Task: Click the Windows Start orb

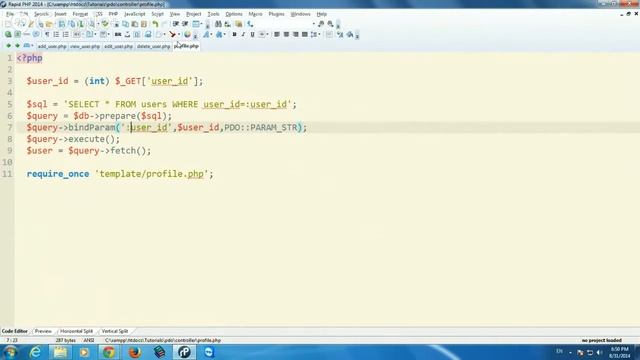Action: pyautogui.click(x=10, y=352)
